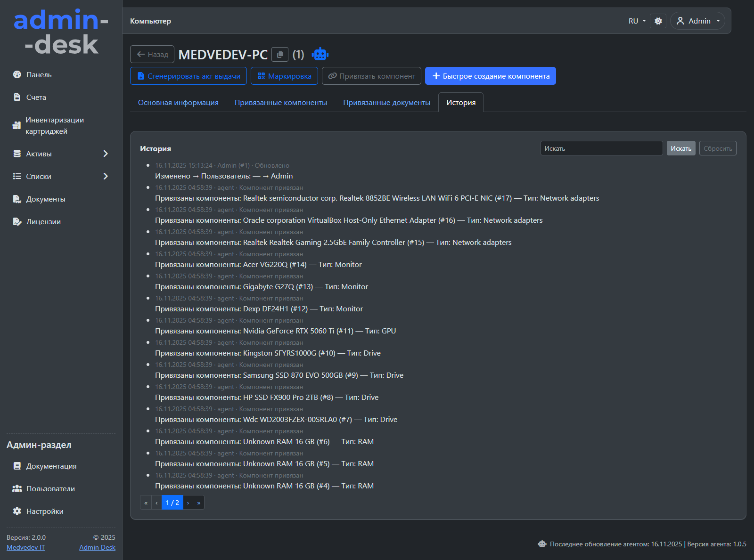Switch to Основная информация tab
This screenshot has height=560, width=754.
point(178,103)
